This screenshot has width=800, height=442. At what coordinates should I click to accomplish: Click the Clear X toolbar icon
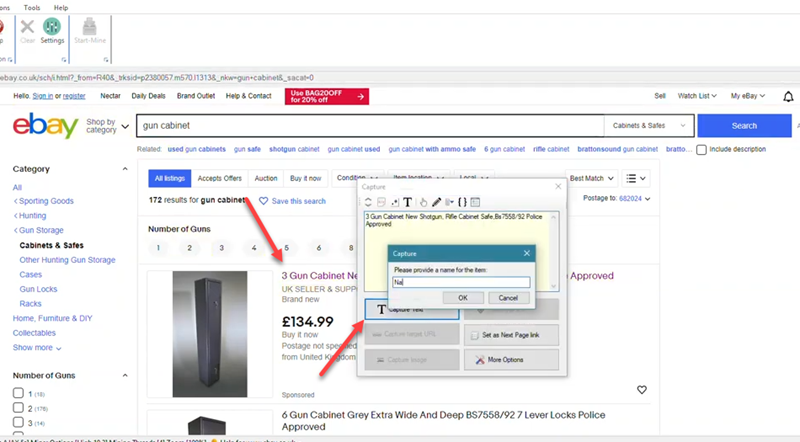click(x=27, y=29)
